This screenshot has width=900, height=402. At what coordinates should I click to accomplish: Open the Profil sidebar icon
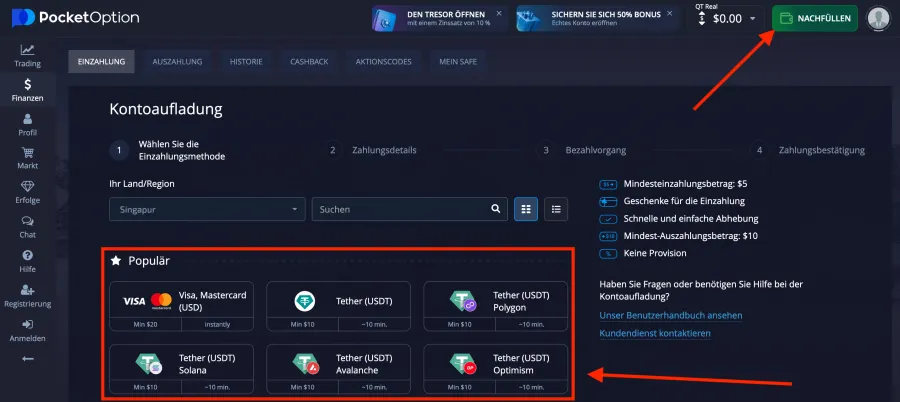click(x=27, y=119)
